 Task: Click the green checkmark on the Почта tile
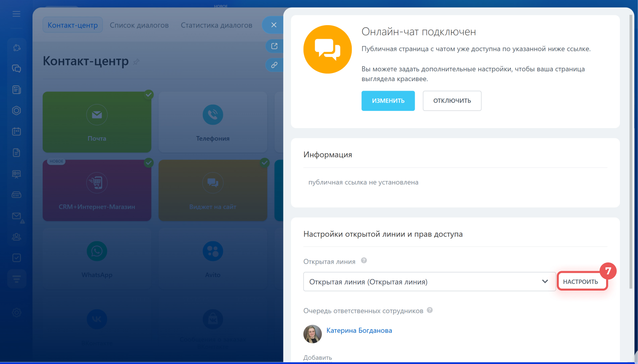[148, 95]
